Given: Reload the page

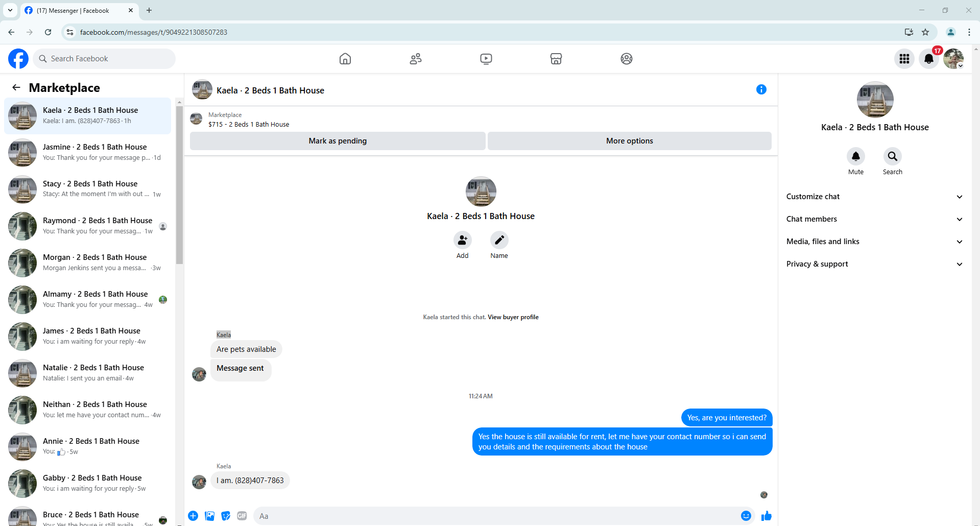Looking at the screenshot, I should click(48, 32).
